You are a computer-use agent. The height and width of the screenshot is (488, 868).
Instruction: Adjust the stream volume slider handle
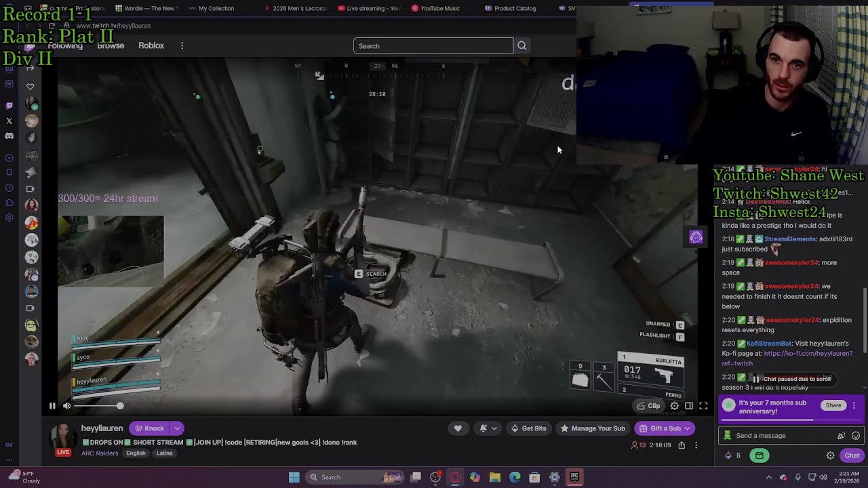120,406
